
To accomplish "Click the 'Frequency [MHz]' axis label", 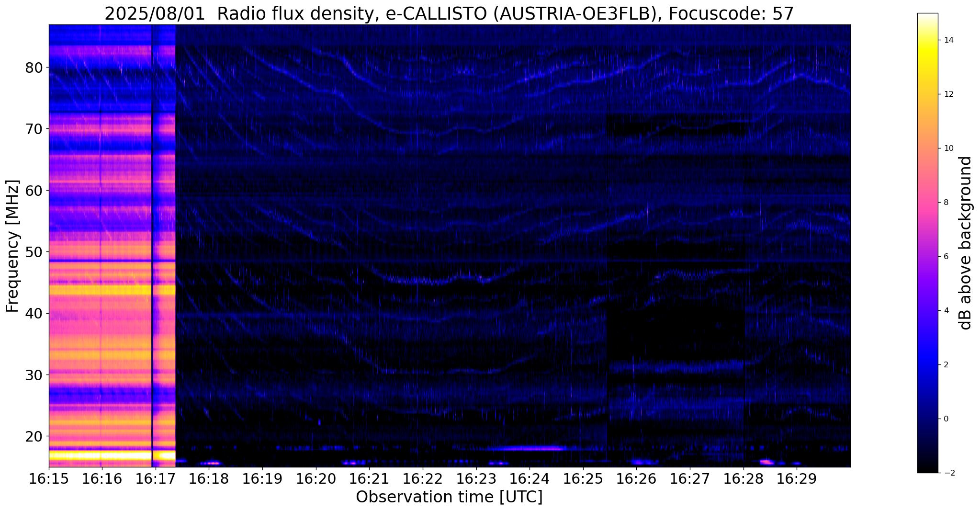I will point(12,246).
